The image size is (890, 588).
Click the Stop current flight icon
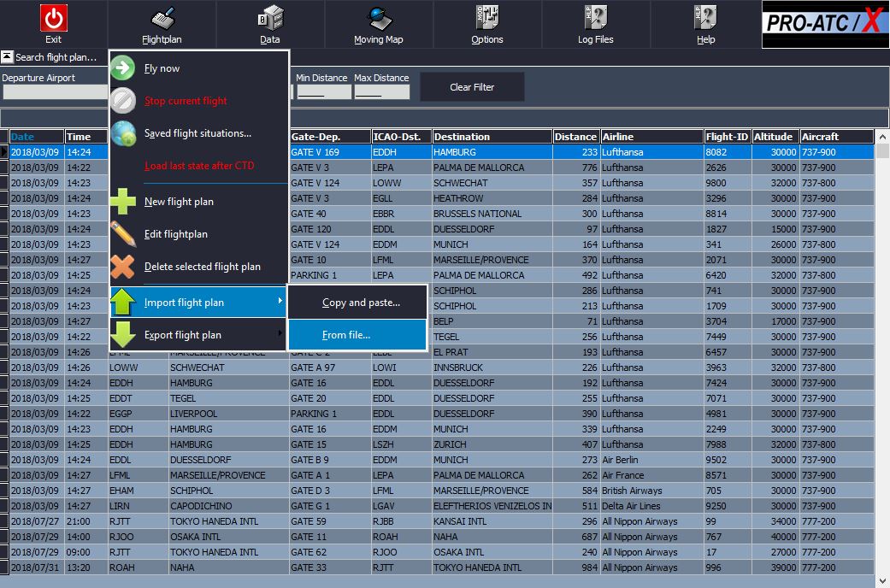(x=122, y=101)
